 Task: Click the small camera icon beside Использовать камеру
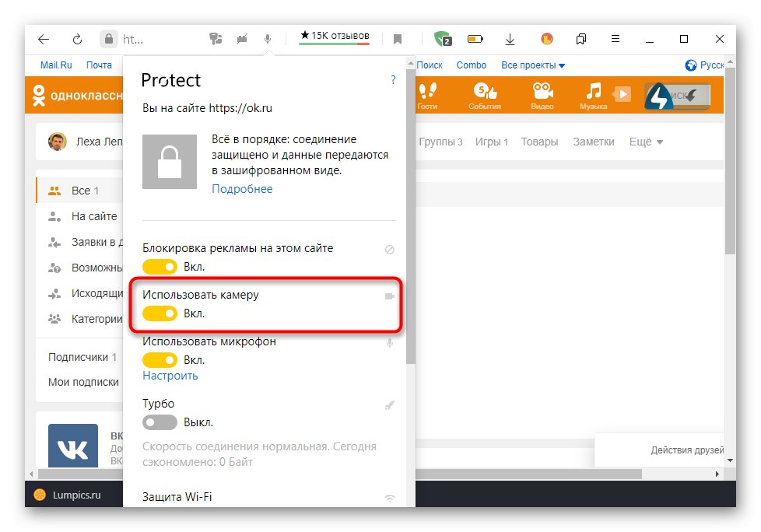click(x=390, y=296)
